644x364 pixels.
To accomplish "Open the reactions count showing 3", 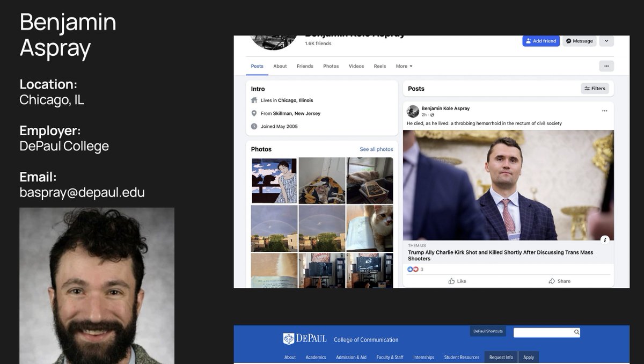I will pyautogui.click(x=415, y=270).
